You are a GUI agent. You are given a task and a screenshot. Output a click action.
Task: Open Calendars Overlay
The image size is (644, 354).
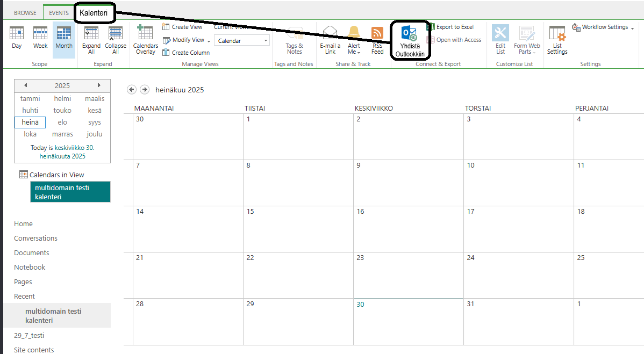[145, 39]
